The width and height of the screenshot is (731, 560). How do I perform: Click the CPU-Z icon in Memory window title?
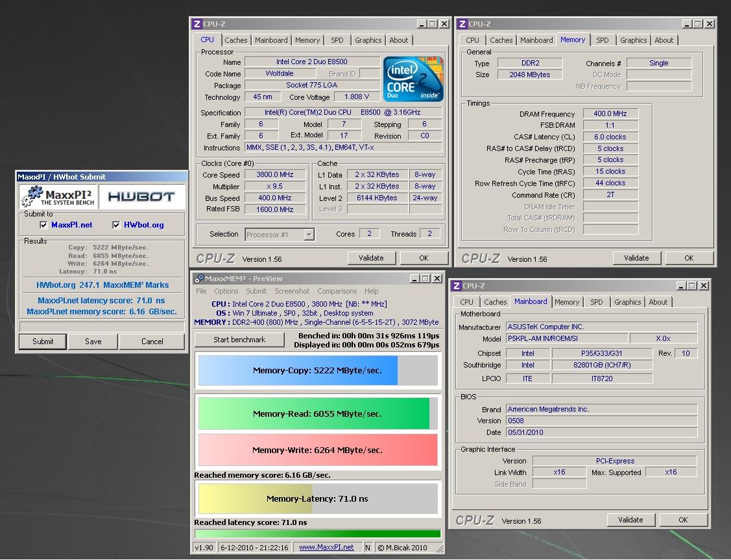pos(462,24)
